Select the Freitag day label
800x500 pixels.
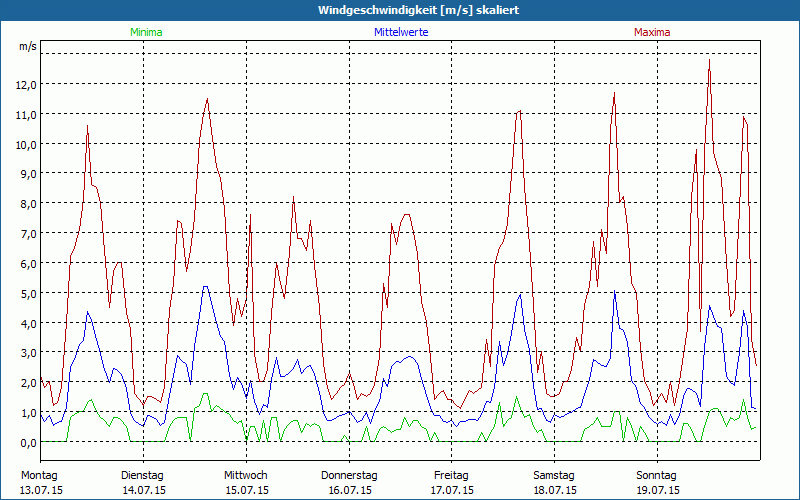point(451,475)
